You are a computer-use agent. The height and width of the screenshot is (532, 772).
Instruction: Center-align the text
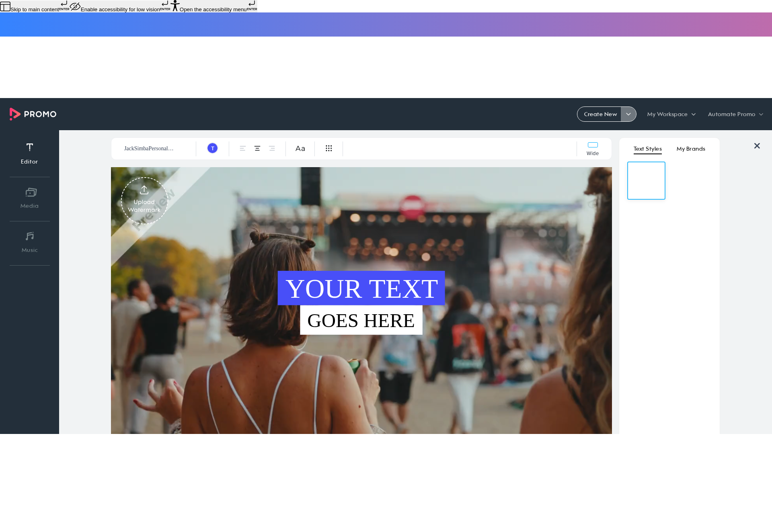tap(257, 148)
